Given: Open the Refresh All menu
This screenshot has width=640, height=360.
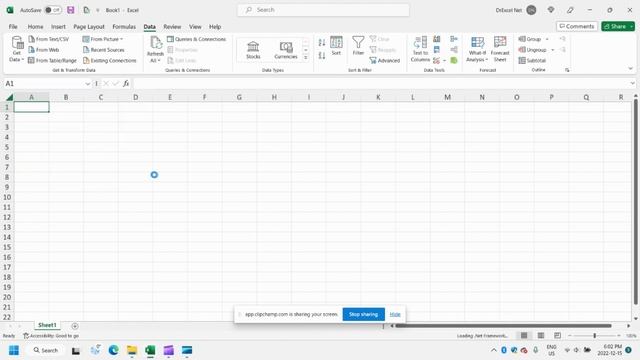Looking at the screenshot, I should pos(155,49).
